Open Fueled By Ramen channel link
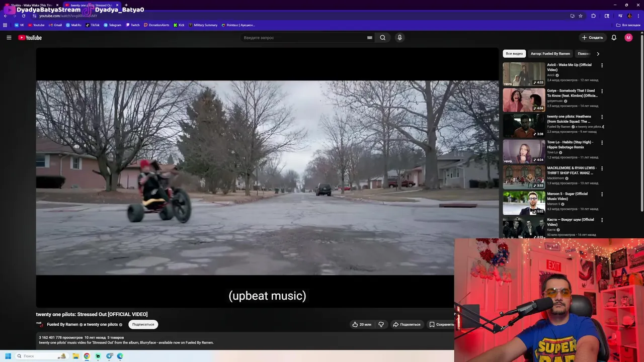This screenshot has width=644, height=362. pos(62,324)
